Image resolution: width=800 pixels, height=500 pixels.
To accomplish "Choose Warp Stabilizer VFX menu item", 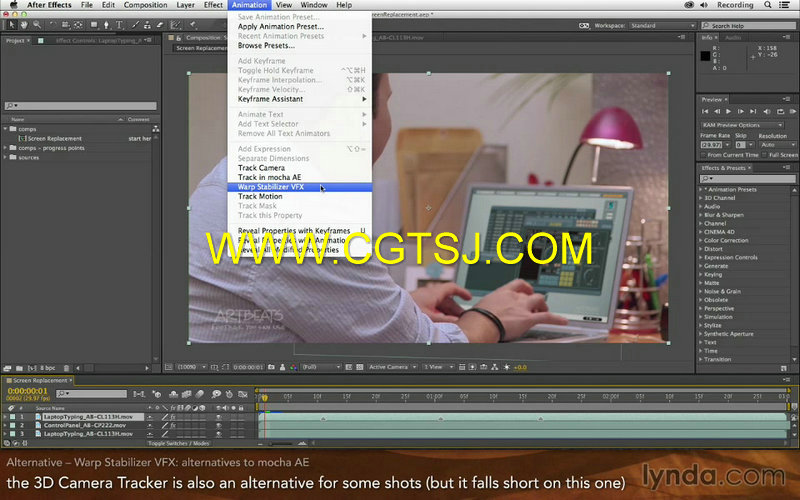I will (299, 187).
